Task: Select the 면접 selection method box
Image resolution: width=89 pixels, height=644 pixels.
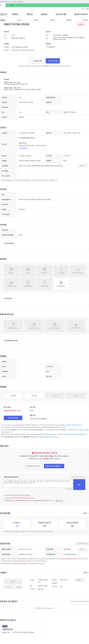Action: (x=34, y=396)
